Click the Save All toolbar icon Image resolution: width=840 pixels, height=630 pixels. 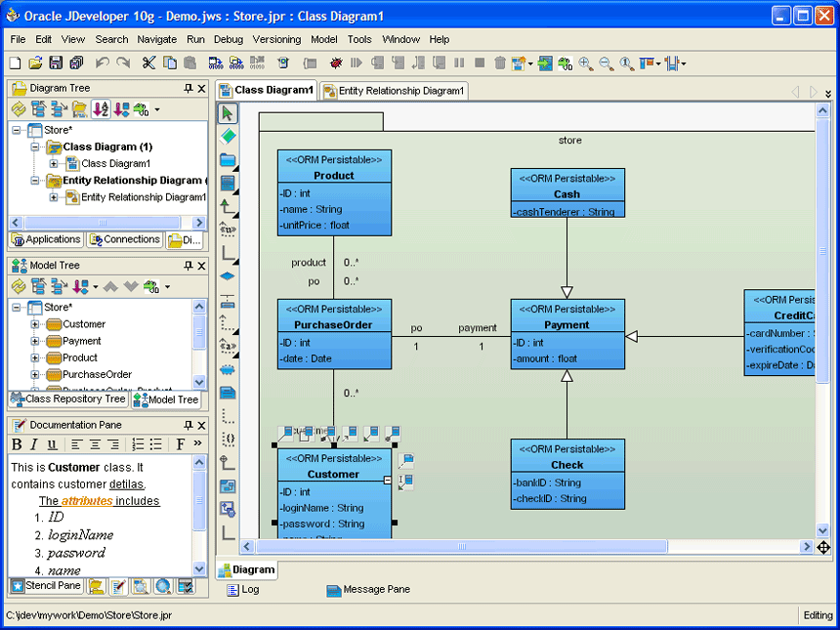click(76, 63)
